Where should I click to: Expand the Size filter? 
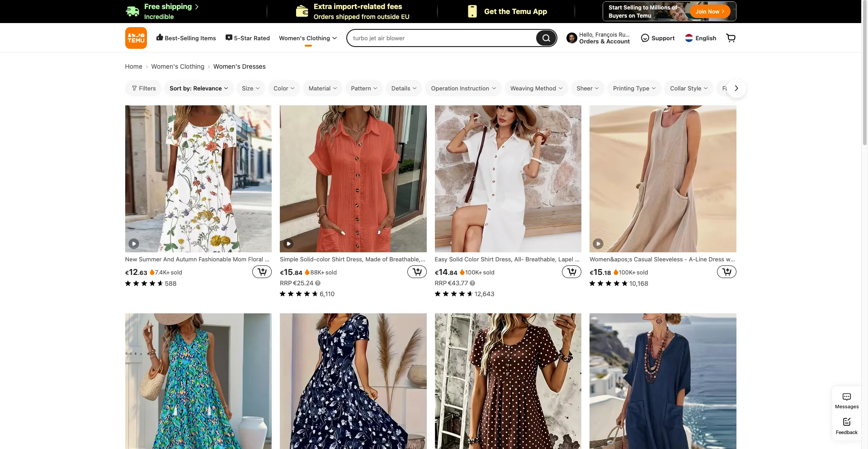251,88
